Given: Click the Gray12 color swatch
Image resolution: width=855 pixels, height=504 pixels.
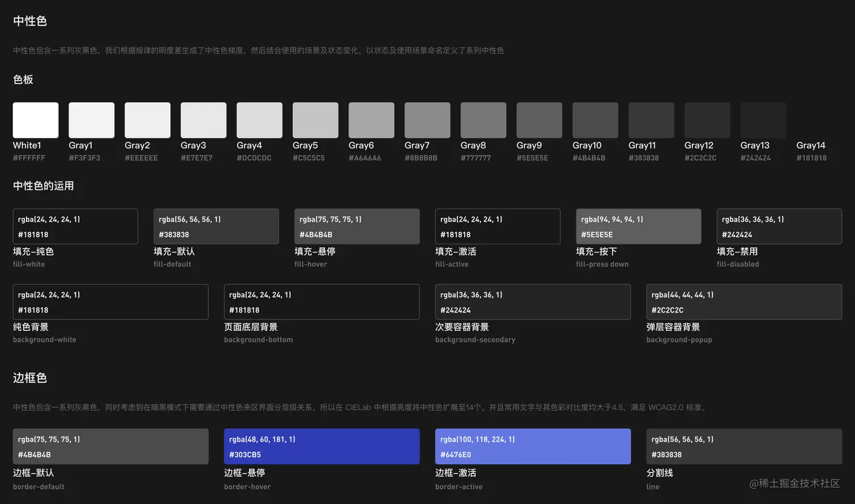Looking at the screenshot, I should pyautogui.click(x=707, y=120).
